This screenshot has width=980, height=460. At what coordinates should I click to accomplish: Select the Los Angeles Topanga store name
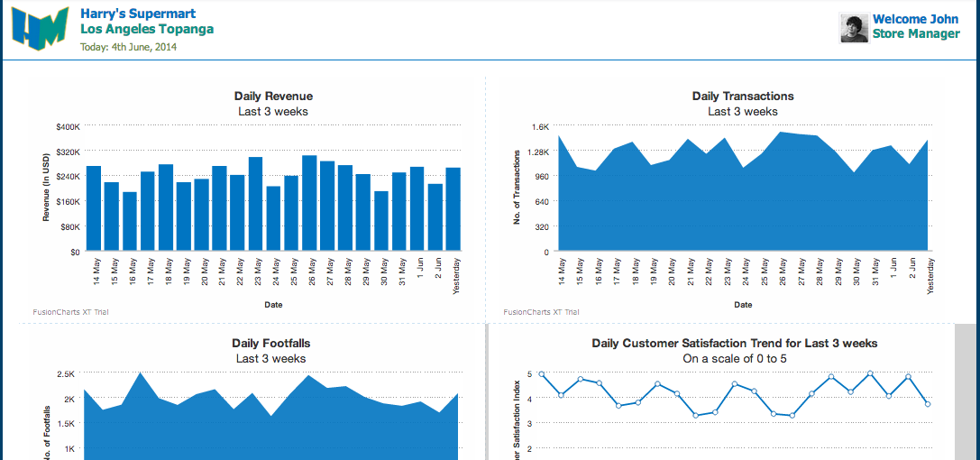click(147, 29)
